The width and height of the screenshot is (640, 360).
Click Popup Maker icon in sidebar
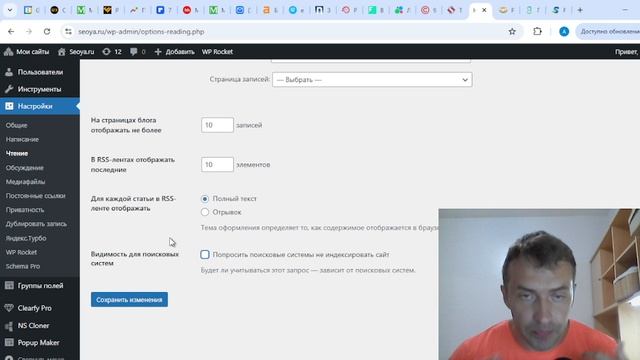coord(9,343)
